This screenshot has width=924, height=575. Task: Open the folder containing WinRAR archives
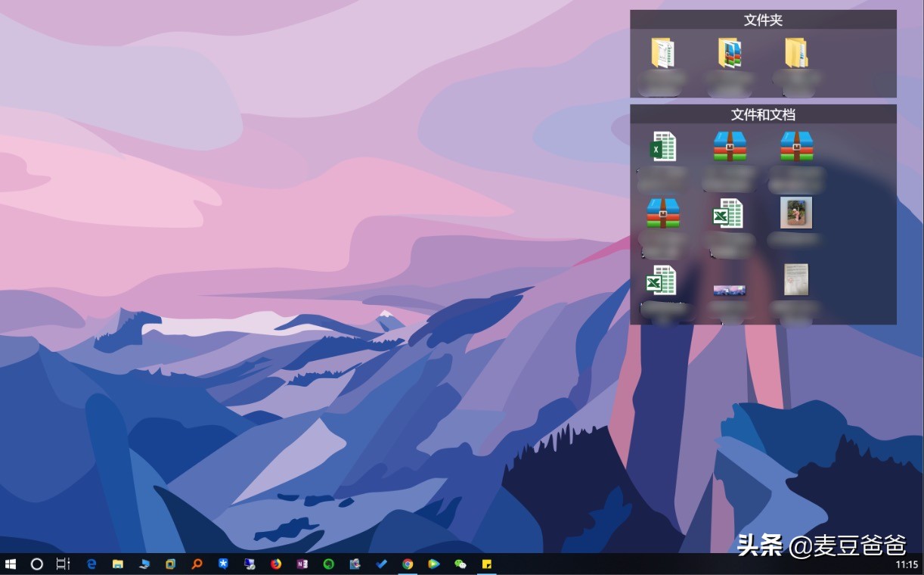point(729,54)
